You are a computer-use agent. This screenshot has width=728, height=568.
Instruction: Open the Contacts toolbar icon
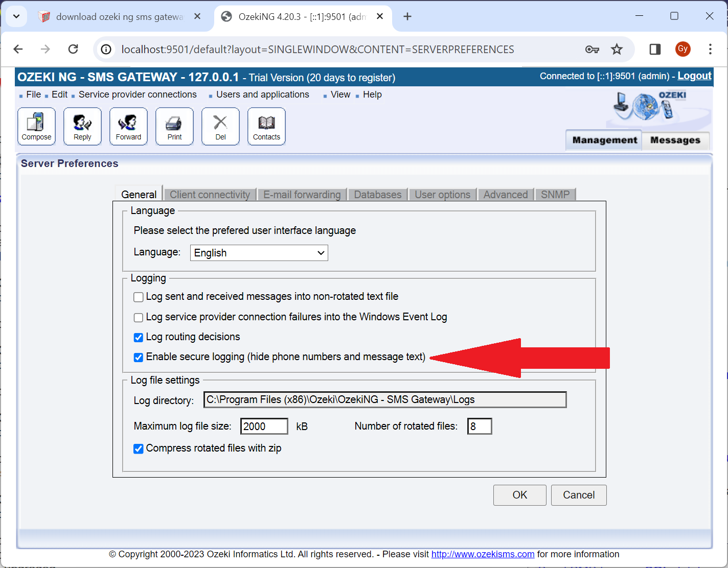point(266,126)
